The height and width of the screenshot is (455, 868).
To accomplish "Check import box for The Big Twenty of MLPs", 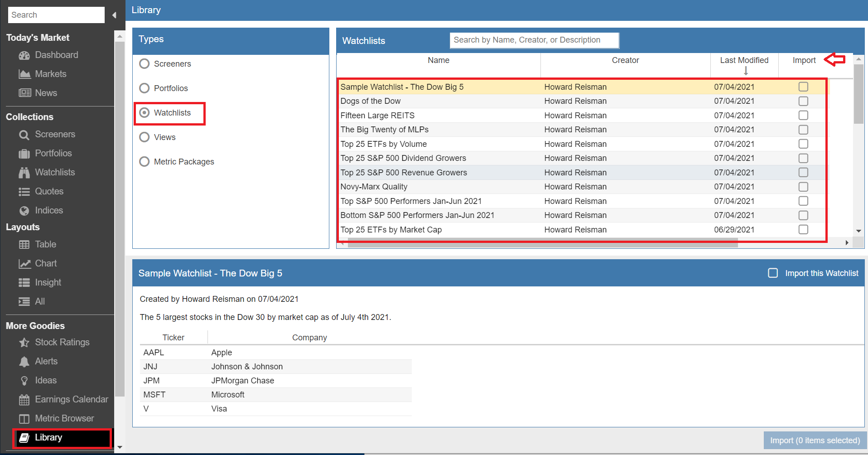I will (803, 130).
